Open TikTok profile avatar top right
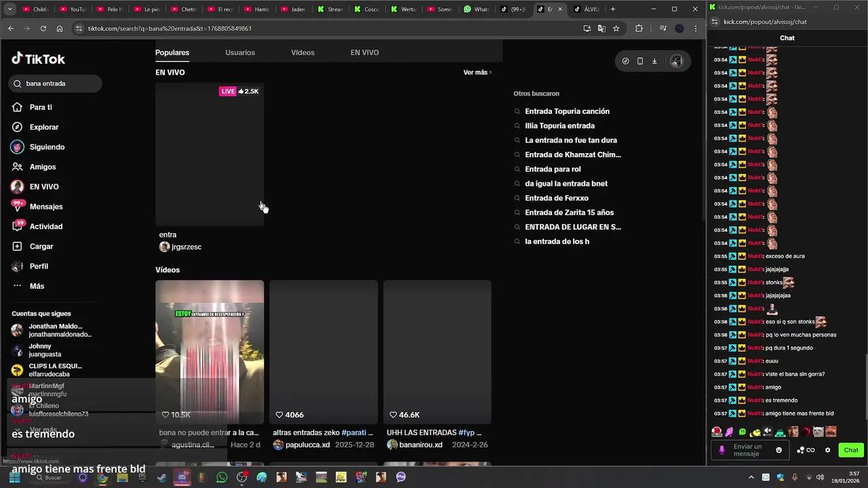The image size is (868, 488). pyautogui.click(x=676, y=61)
